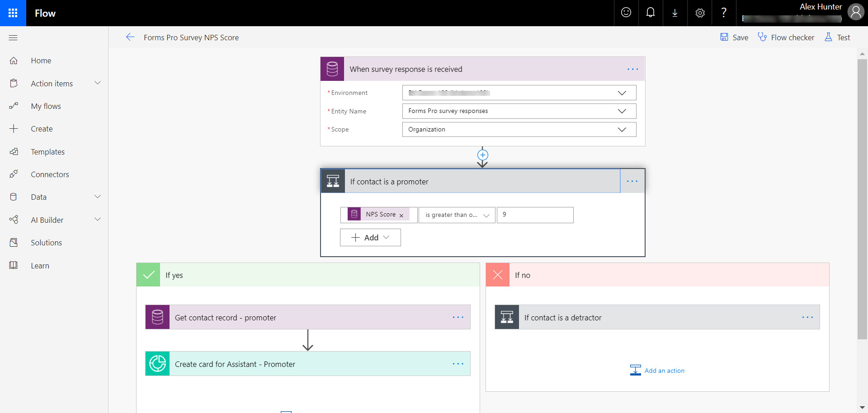The height and width of the screenshot is (413, 868).
Task: Click 'Create card for Assistant - Promoter' title
Action: (x=235, y=364)
